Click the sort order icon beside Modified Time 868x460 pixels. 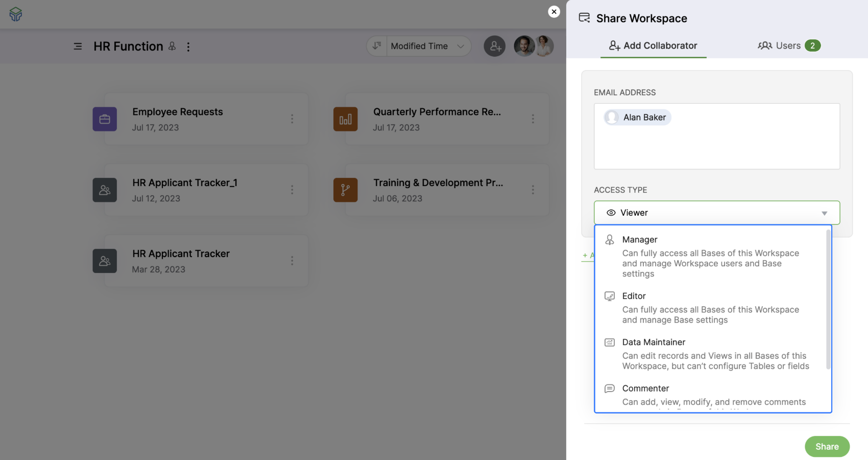(x=376, y=46)
